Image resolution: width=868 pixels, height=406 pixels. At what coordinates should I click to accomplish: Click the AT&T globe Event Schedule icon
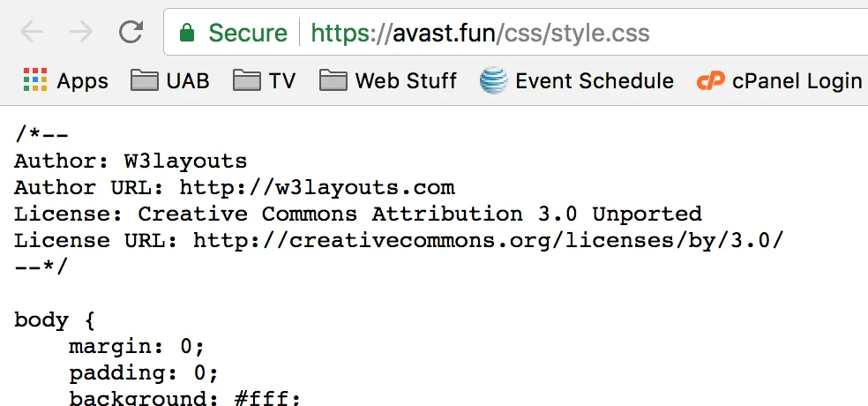click(493, 80)
